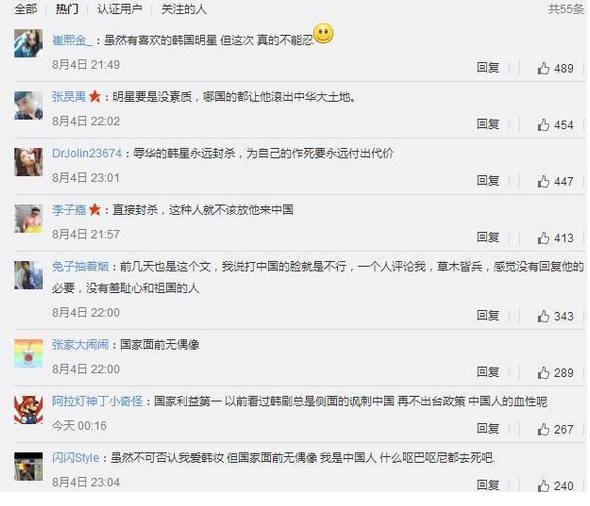This screenshot has height=506, width=590.
Task: Click thumbs-up icon beside 413
Action: coord(543,238)
